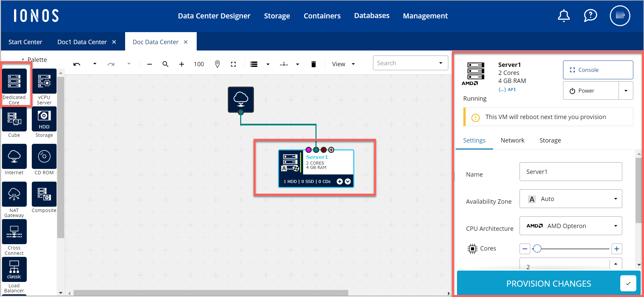Pick the HDD Storage palette element
Viewport: 644px width, 297px height.
[x=44, y=119]
